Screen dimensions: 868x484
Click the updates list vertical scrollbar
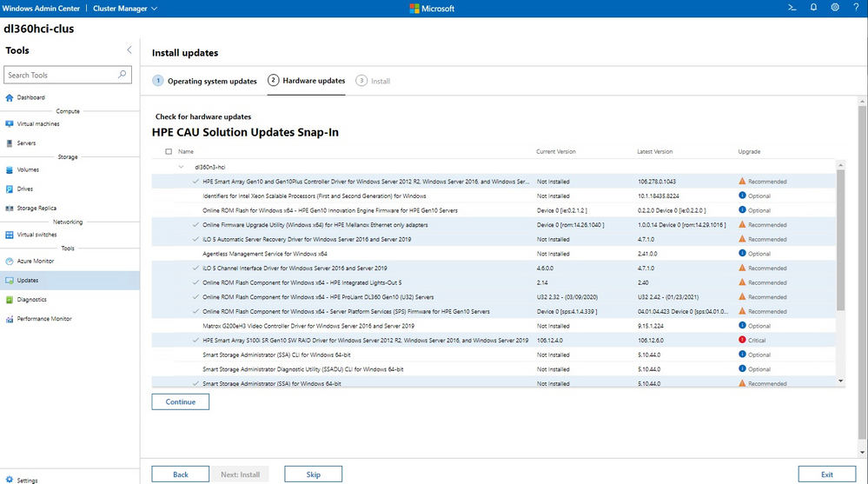(x=840, y=239)
